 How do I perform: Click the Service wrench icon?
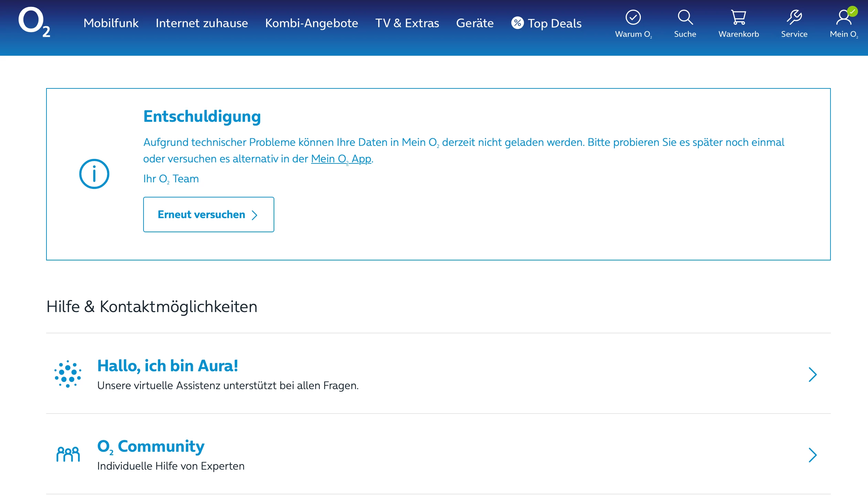coord(794,17)
